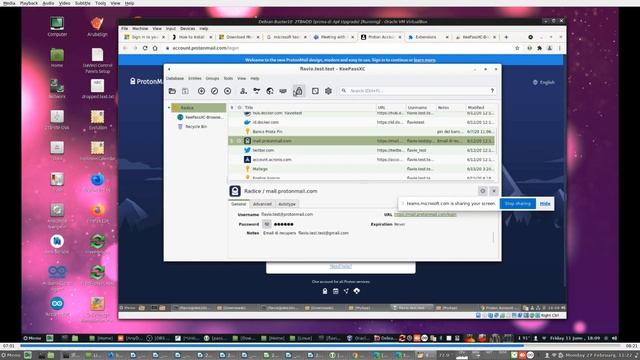Click the Hide link on sharing banner
The image size is (640, 360).
[x=545, y=203]
